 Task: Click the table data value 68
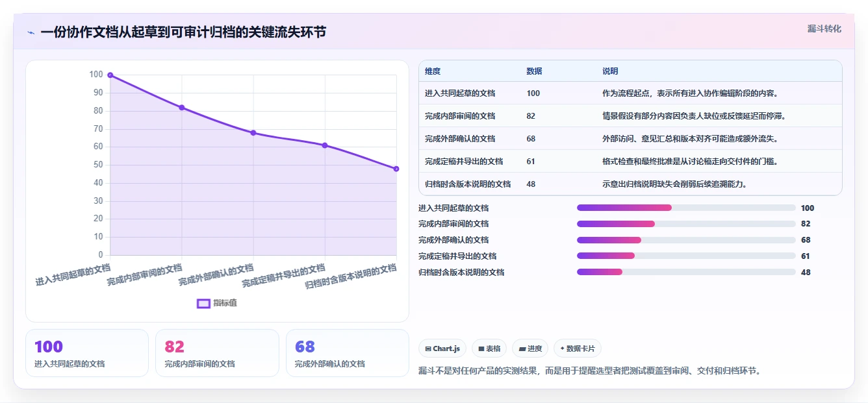(x=531, y=139)
